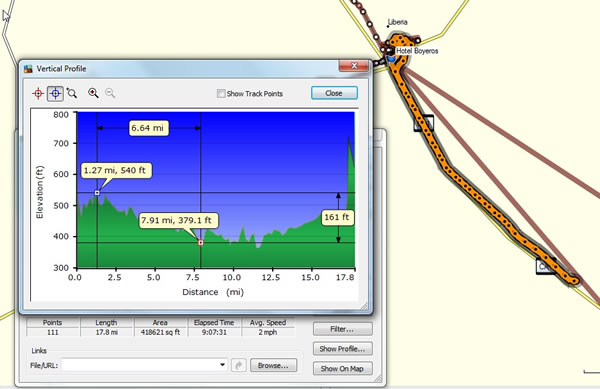Click the Filter... button
The height and width of the screenshot is (389, 600).
(x=342, y=329)
